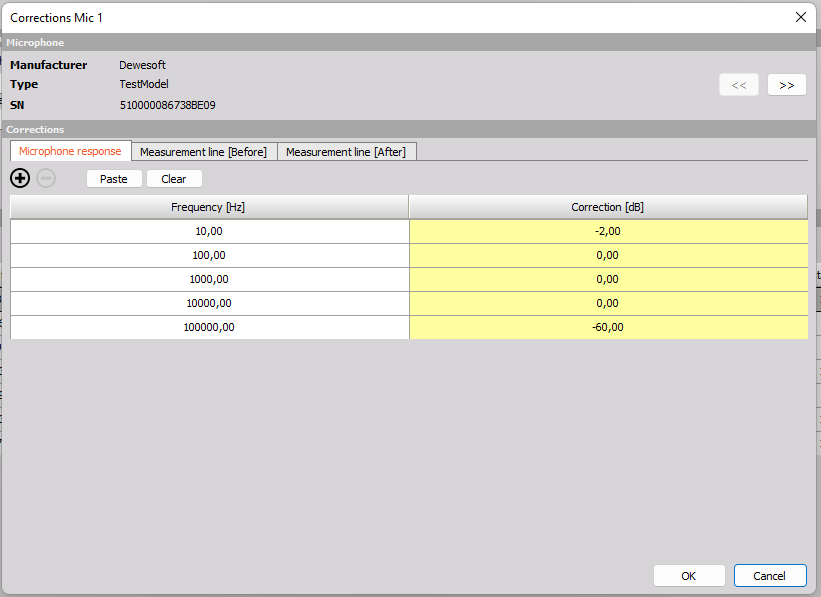
Task: Select the 1000,00 frequency cell
Action: (208, 279)
